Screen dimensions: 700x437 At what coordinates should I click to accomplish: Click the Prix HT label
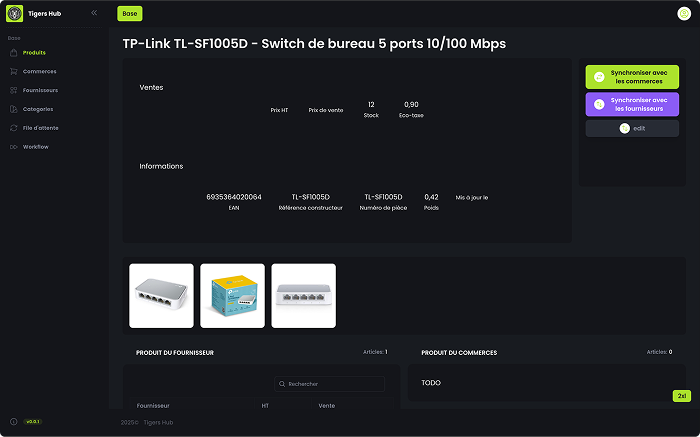click(279, 110)
